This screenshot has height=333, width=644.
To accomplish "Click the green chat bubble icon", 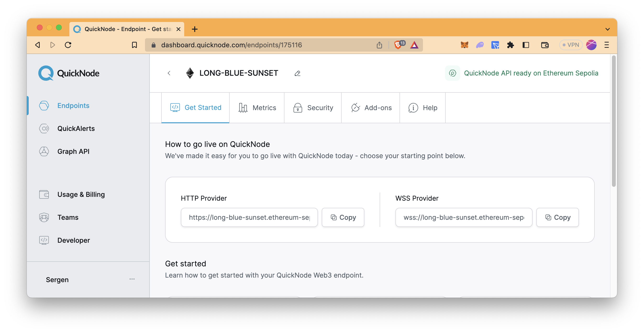I will point(452,73).
